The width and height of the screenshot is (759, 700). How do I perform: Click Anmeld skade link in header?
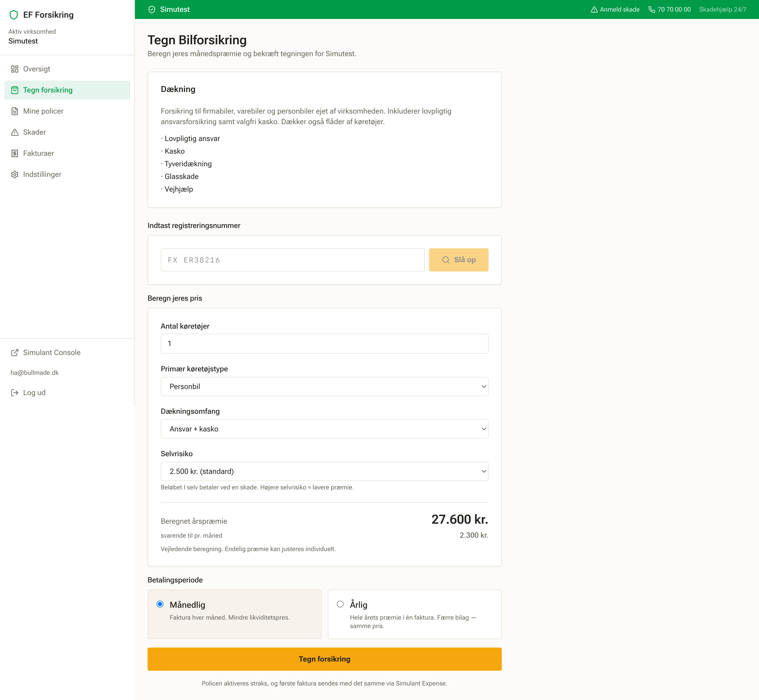[615, 9]
